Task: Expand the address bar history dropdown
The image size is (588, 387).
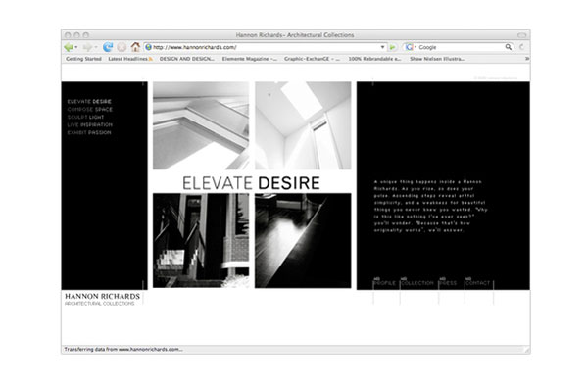Action: pyautogui.click(x=382, y=47)
